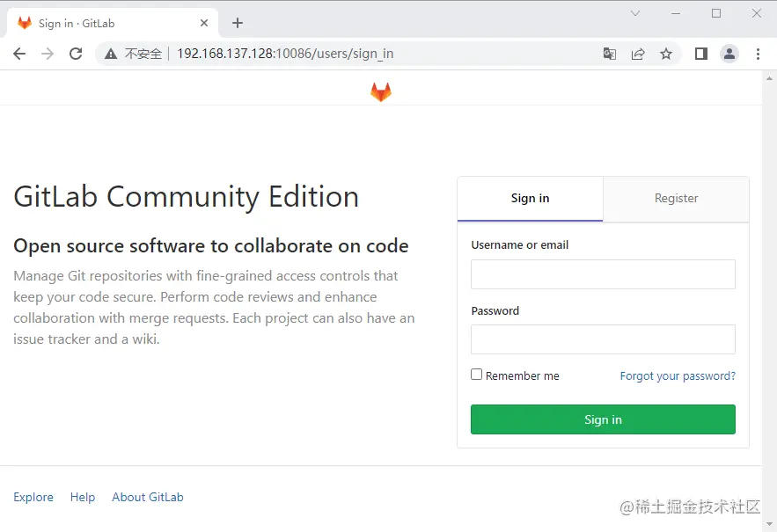This screenshot has height=532, width=777.
Task: Select the Sign in tab of the form
Action: point(531,198)
